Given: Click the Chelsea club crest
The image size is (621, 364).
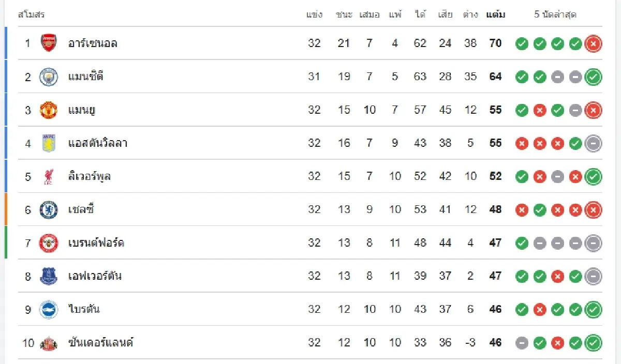Looking at the screenshot, I should click(x=49, y=210).
